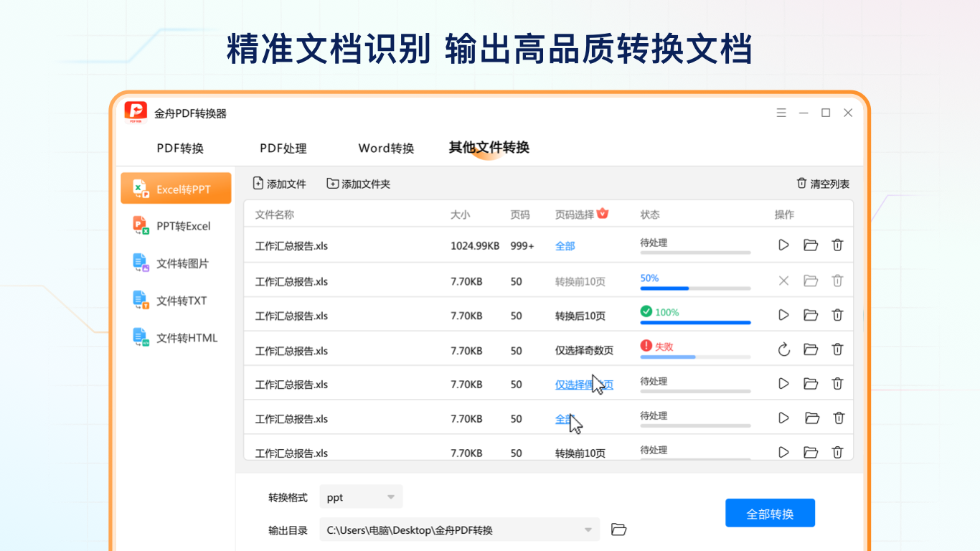This screenshot has width=980, height=551.
Task: Click the 添加文件 toolbar item
Action: (278, 183)
